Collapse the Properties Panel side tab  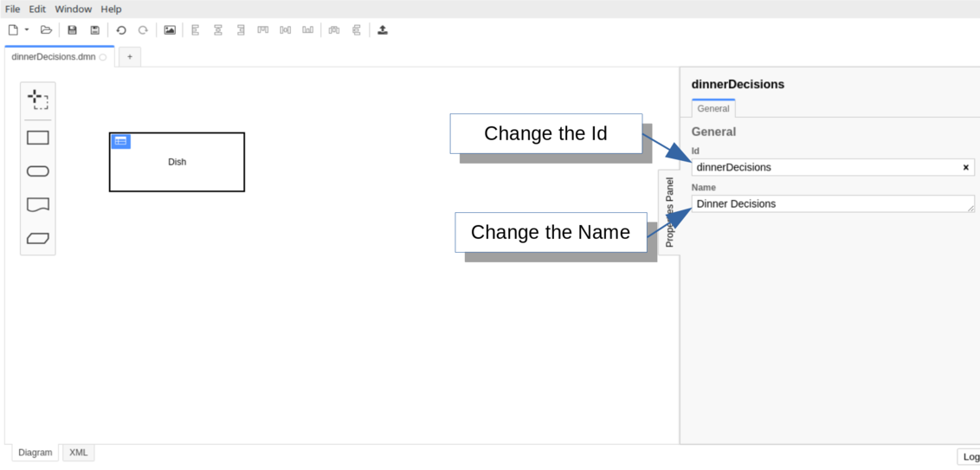[x=669, y=212]
